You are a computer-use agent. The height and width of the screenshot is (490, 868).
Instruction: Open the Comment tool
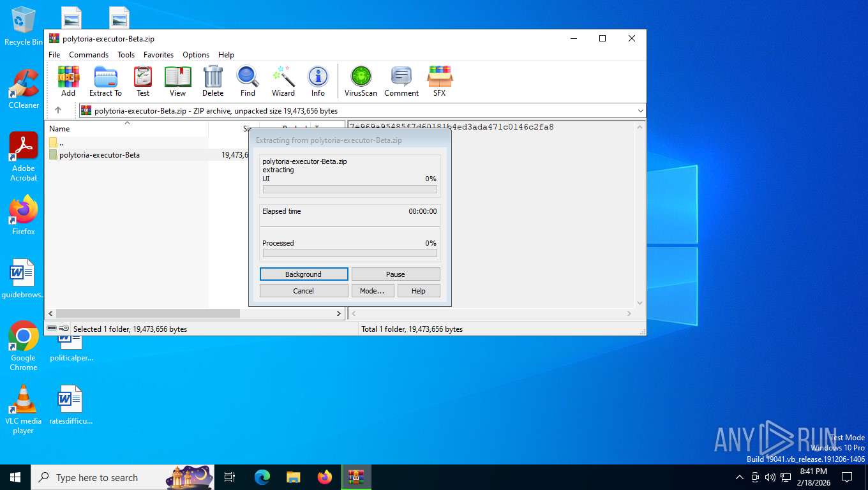click(401, 81)
